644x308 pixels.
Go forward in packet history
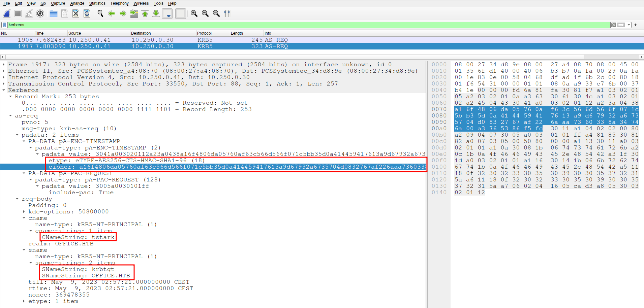pos(123,13)
